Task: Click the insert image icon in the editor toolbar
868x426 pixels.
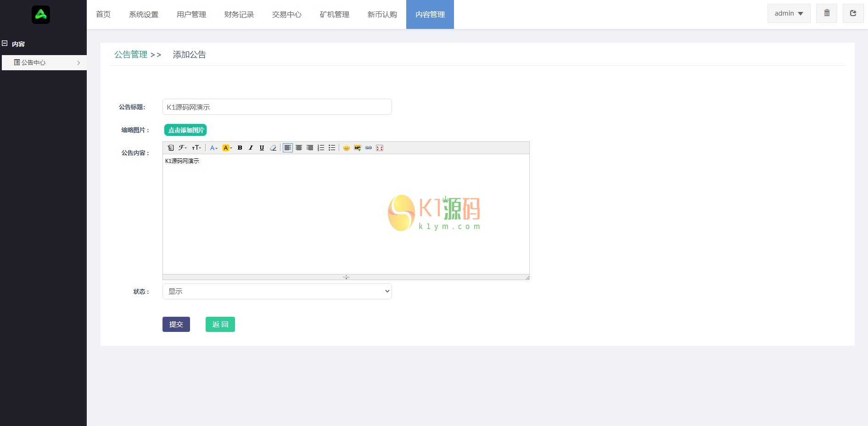Action: [358, 148]
